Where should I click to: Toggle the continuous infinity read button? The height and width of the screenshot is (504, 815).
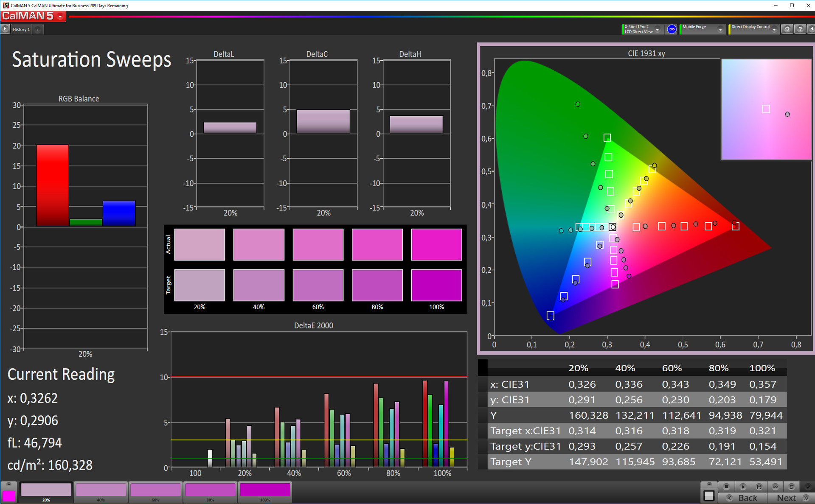pyautogui.click(x=775, y=487)
